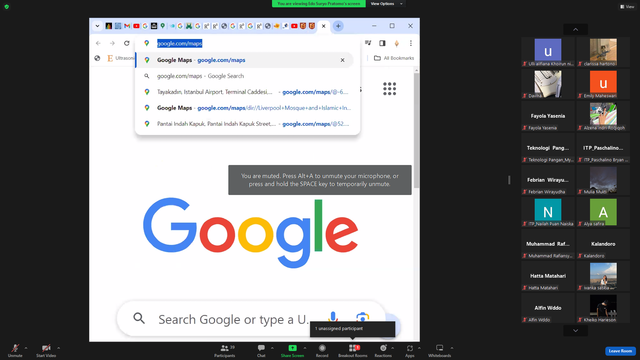The height and width of the screenshot is (360, 640).
Task: Remove Google Maps suggestion with X
Action: (342, 60)
